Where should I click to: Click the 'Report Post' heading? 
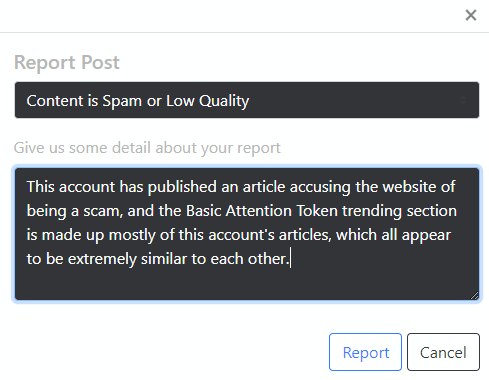pyautogui.click(x=67, y=62)
